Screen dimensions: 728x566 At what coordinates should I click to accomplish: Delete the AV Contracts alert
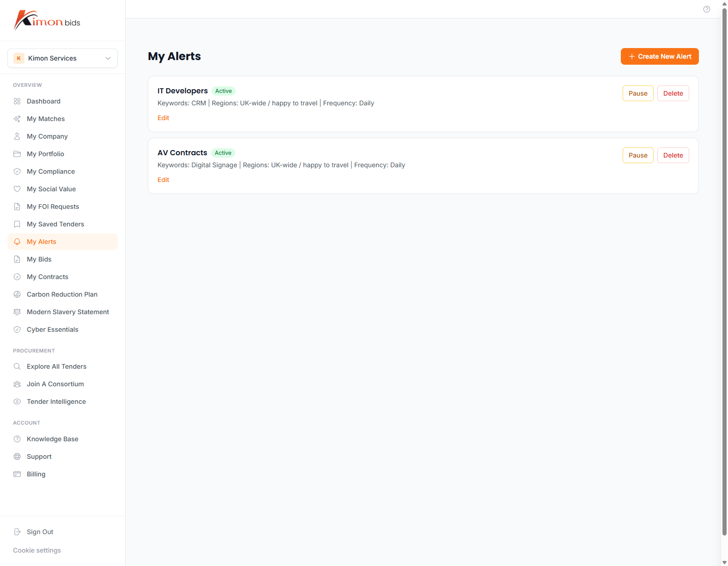(x=673, y=155)
